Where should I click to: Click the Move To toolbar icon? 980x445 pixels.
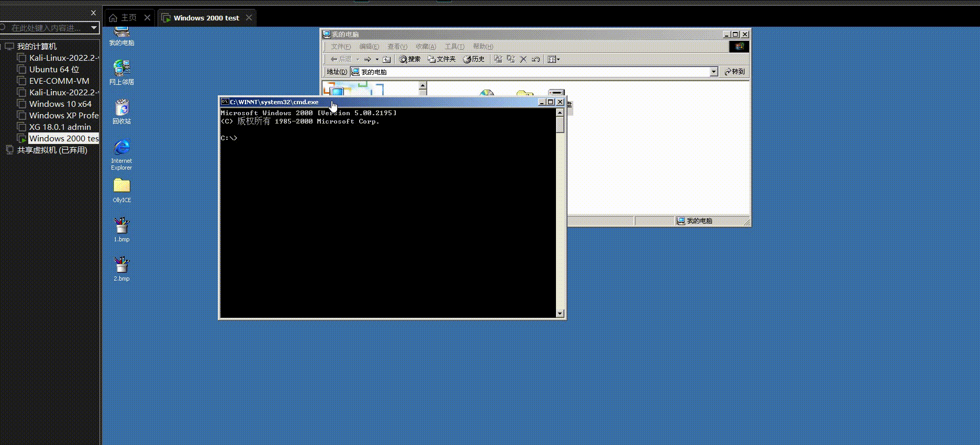click(498, 59)
